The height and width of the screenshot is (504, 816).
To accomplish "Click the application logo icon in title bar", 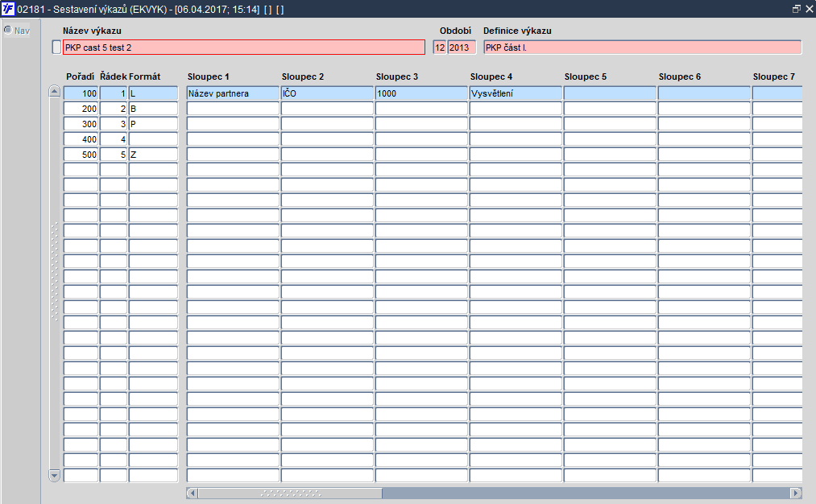I will [x=8, y=9].
